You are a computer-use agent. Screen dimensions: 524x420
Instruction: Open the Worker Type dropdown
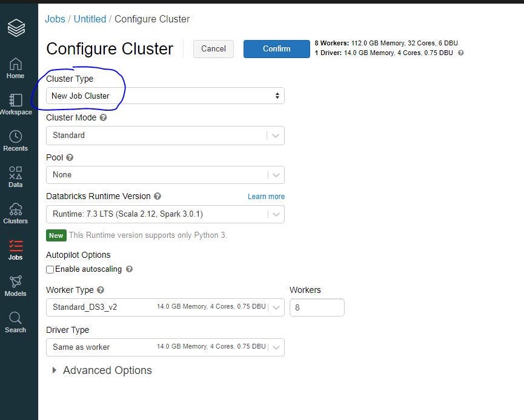tap(165, 307)
